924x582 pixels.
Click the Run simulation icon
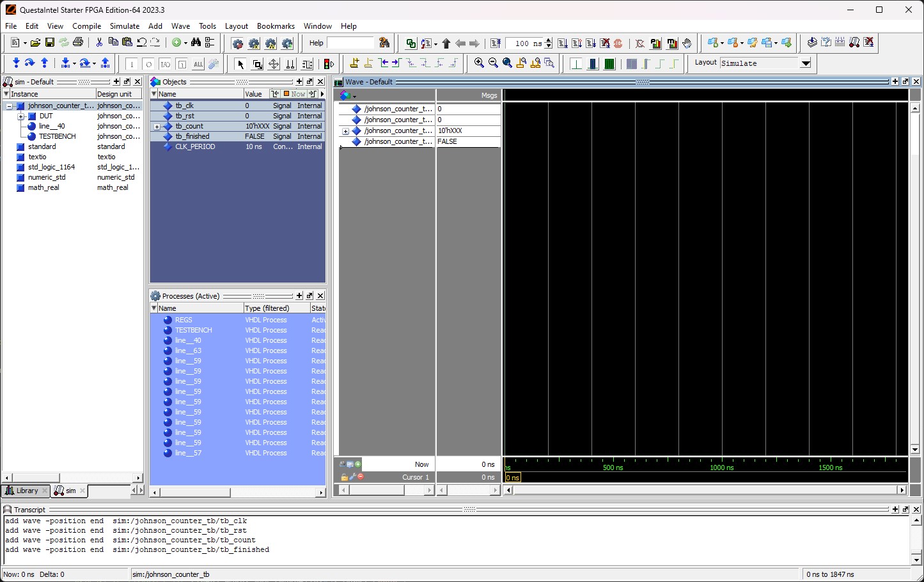click(562, 43)
